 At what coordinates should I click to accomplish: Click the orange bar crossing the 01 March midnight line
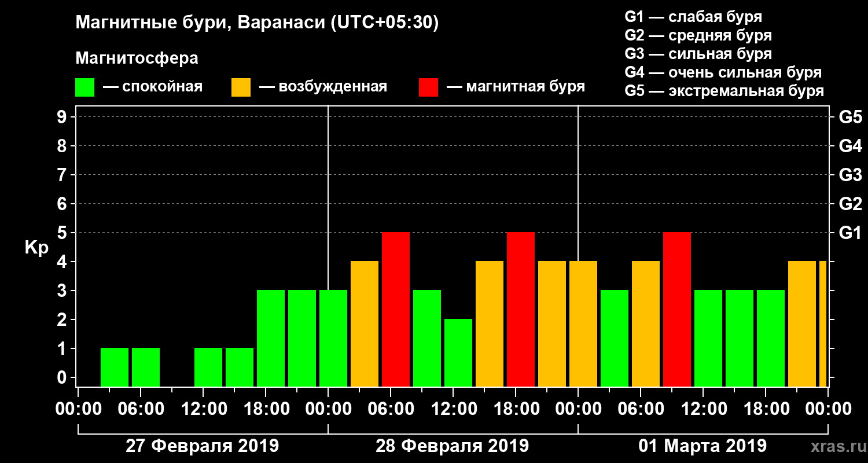tap(583, 324)
